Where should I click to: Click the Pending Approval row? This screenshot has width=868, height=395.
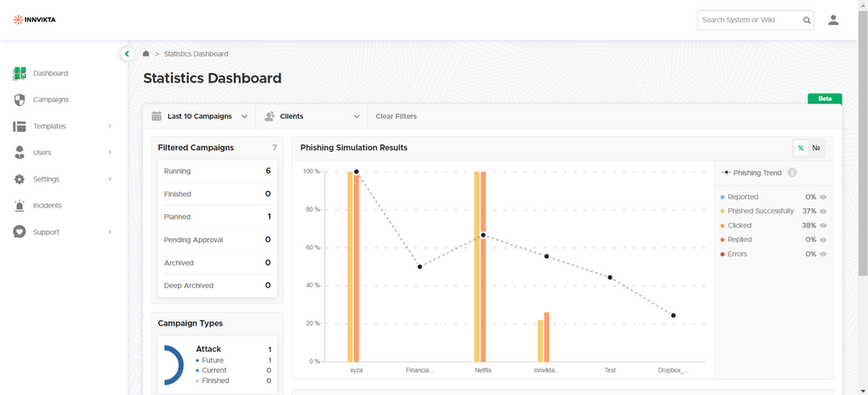(217, 240)
